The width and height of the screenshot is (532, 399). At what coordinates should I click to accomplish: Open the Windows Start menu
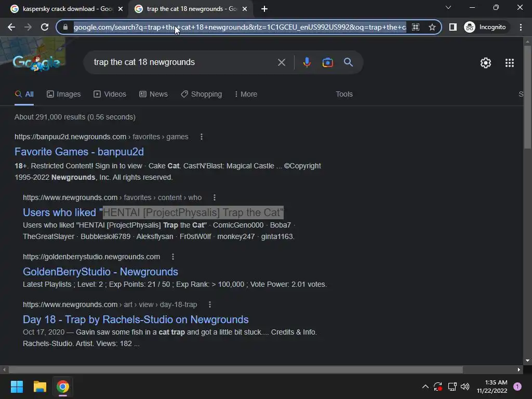pyautogui.click(x=17, y=387)
